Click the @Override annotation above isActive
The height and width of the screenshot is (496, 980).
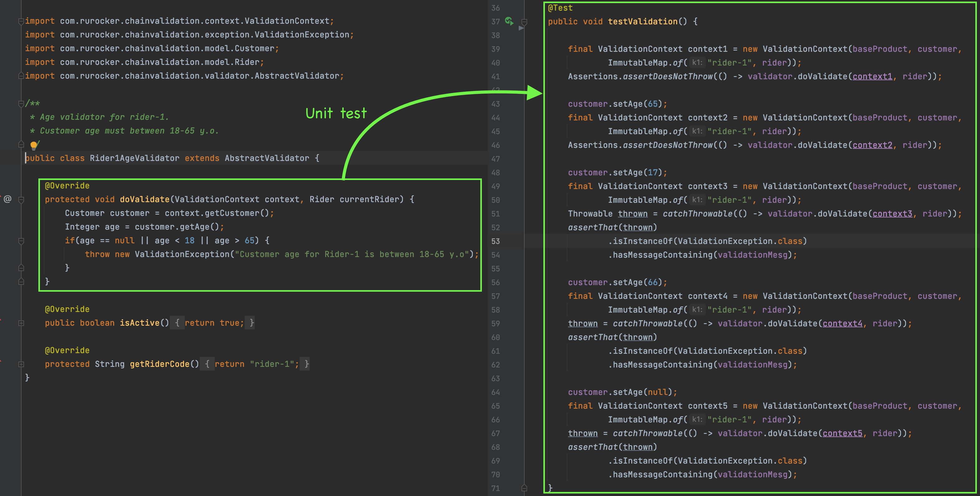[67, 309]
